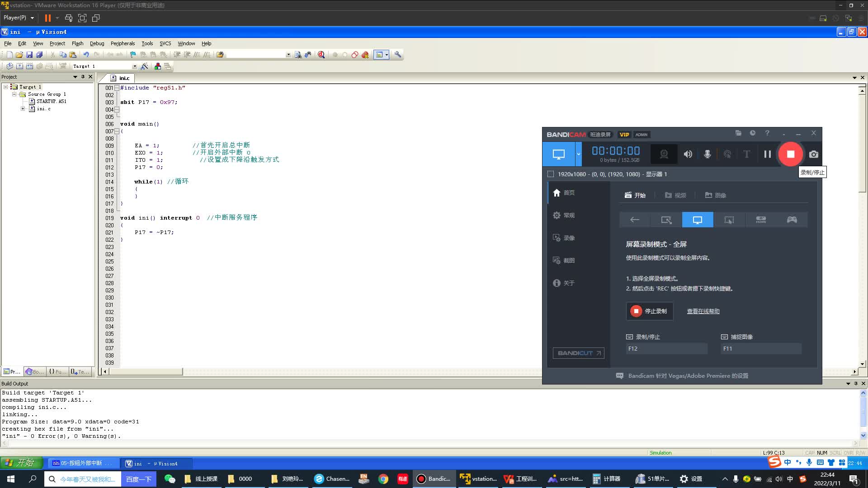Toggle Bandicam speaker sound recording

(x=688, y=154)
